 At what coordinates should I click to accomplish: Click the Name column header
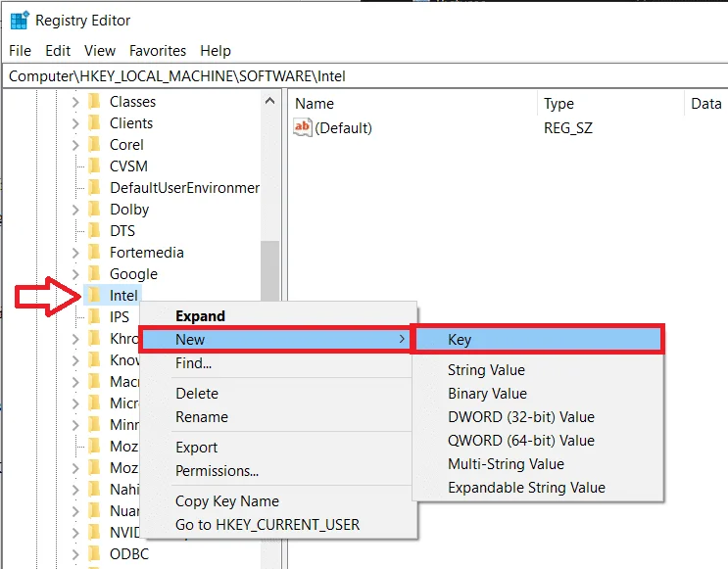coord(413,104)
